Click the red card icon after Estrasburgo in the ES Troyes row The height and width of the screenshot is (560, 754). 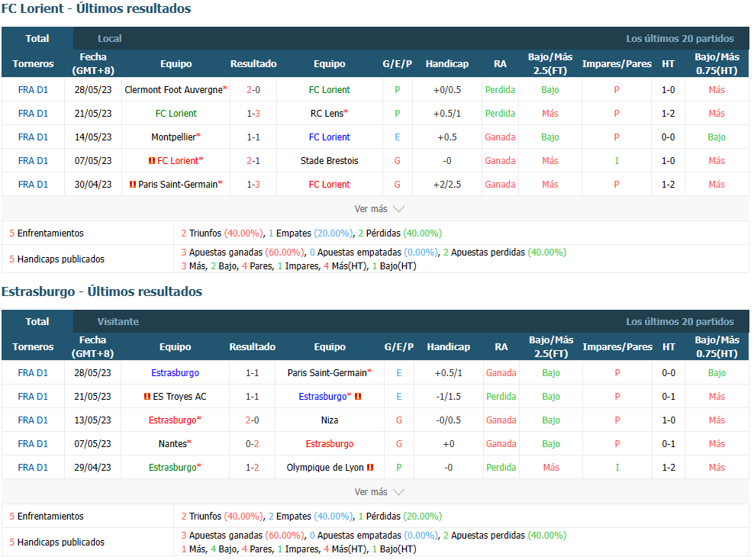[x=358, y=397]
